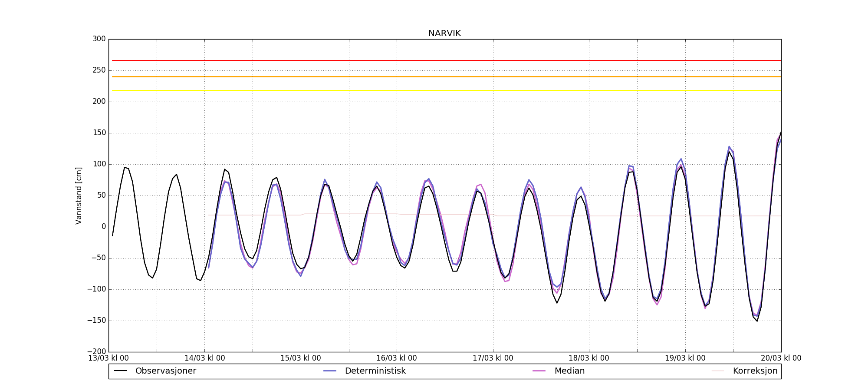
Task: Click the pale pink Korreksjon legend line sample
Action: [x=718, y=371]
